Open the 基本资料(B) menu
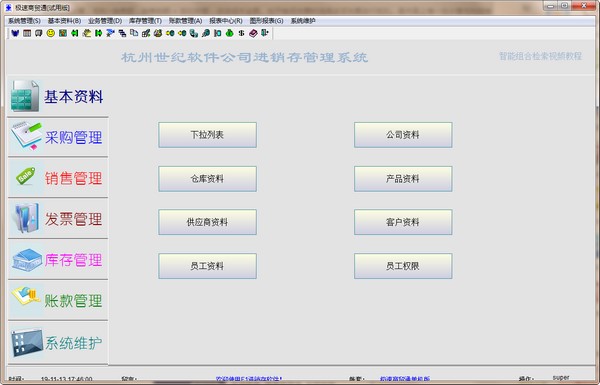 click(64, 21)
